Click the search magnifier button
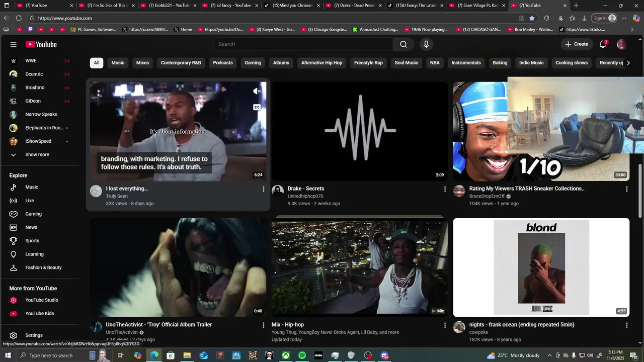The height and width of the screenshot is (362, 644). tap(404, 44)
